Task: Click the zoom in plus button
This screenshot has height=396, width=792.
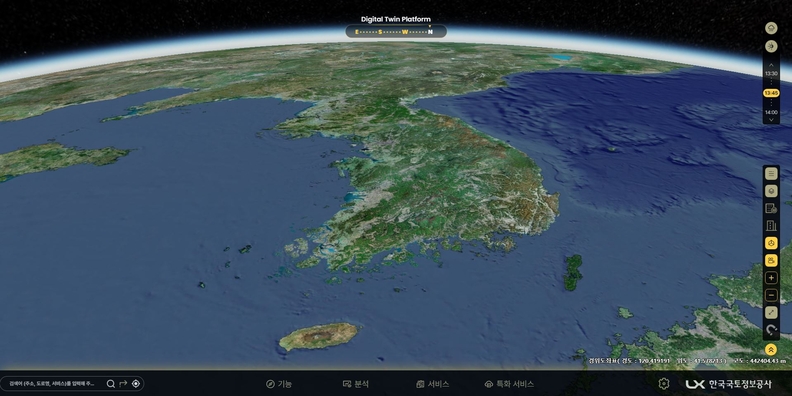Action: pos(771,278)
